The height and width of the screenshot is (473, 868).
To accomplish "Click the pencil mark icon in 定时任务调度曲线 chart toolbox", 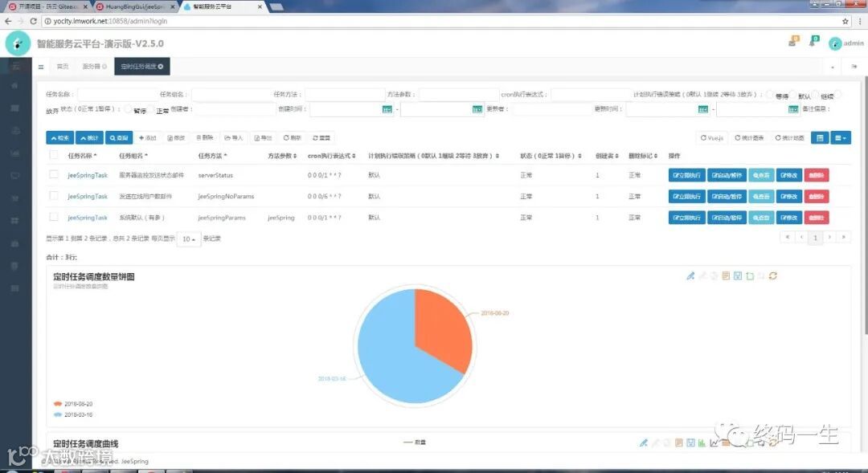I will pos(643,442).
